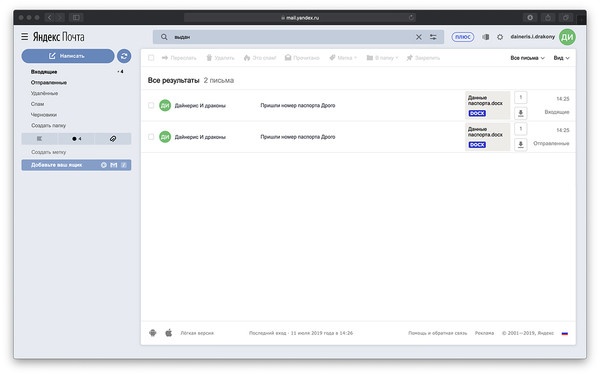Viewport: 600px width, 375px height.
Task: Download attachment of the Входящие message
Action: click(520, 113)
